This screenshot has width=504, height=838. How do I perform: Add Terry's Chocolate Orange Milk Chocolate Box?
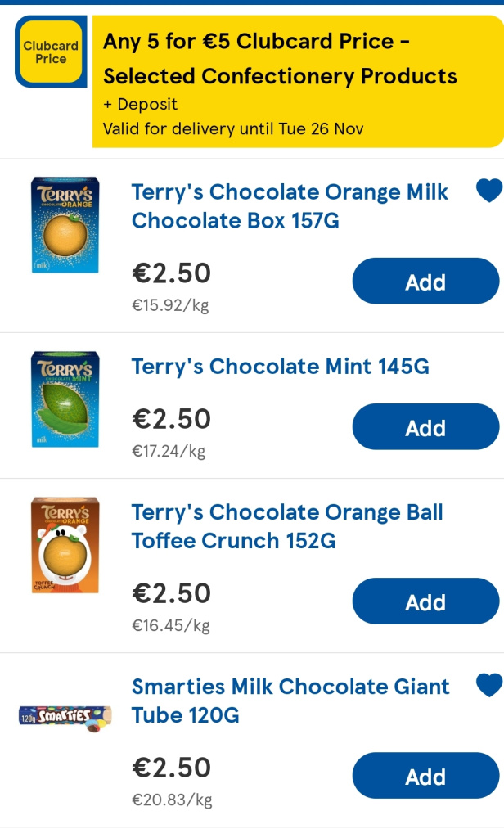[x=425, y=281]
